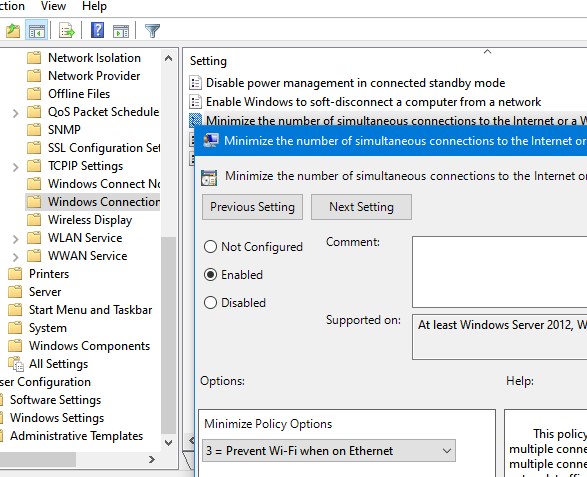Click the Server folder icon
Viewport: 587px width, 477px height.
(x=15, y=292)
